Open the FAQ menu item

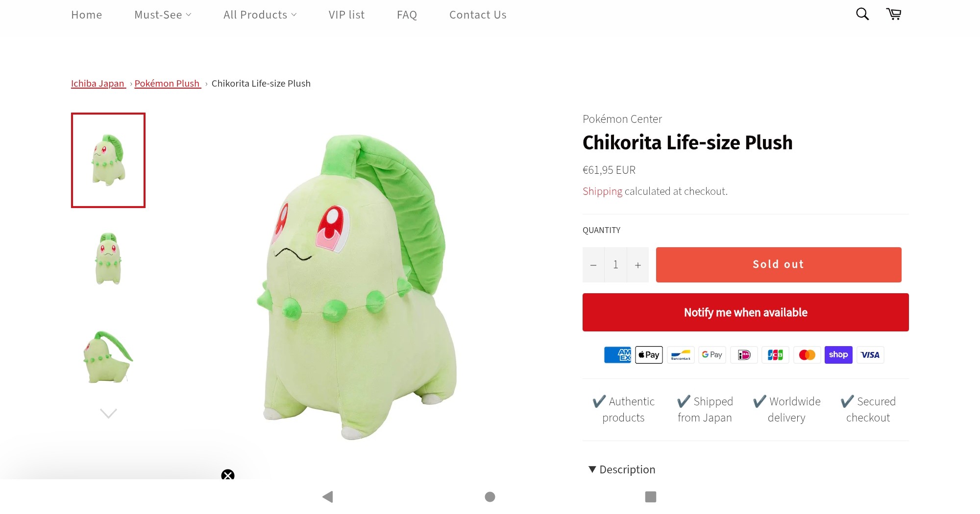click(x=407, y=15)
